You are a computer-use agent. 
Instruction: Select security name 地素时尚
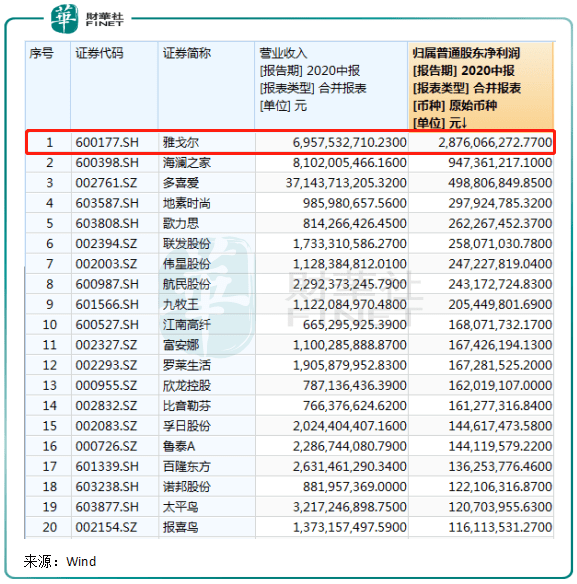coord(187,203)
